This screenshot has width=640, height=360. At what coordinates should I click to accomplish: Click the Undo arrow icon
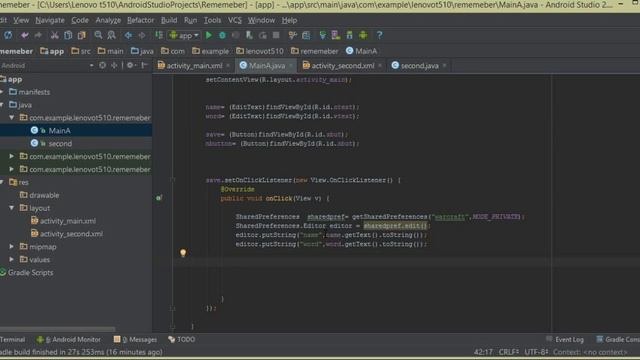click(x=24, y=36)
